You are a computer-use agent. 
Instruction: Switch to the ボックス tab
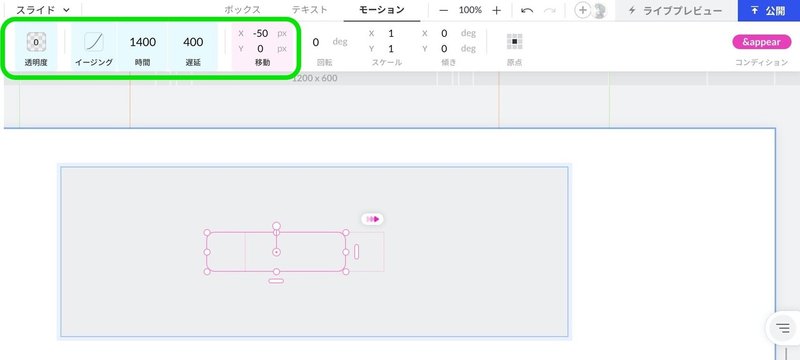tap(242, 10)
